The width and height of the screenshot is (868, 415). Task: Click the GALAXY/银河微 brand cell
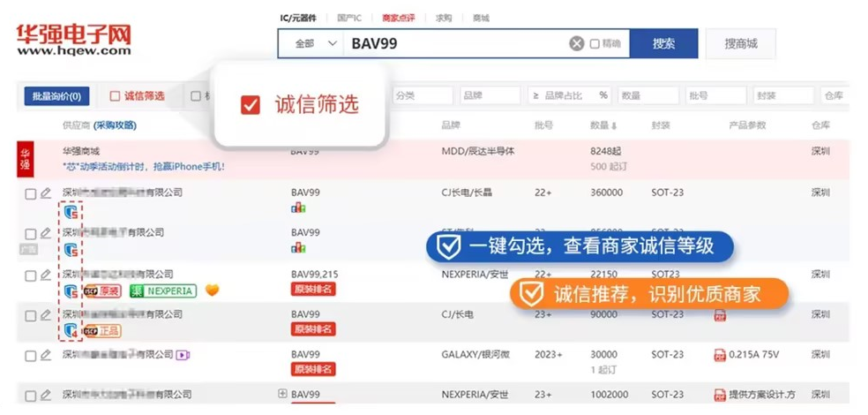click(x=475, y=355)
